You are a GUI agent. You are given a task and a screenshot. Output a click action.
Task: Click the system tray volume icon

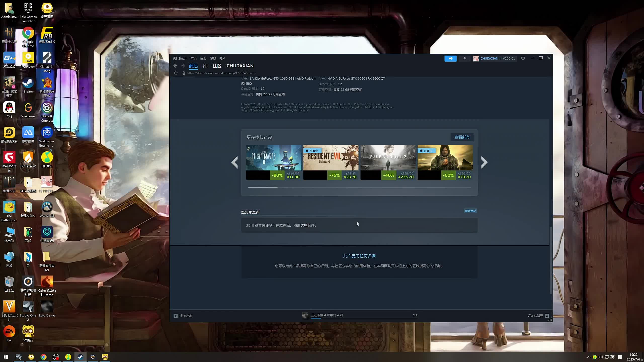[600, 357]
